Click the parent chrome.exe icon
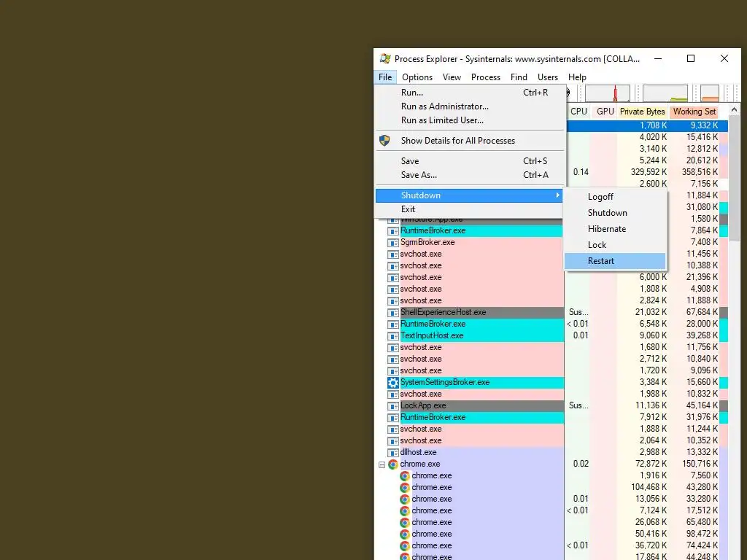 click(x=393, y=464)
